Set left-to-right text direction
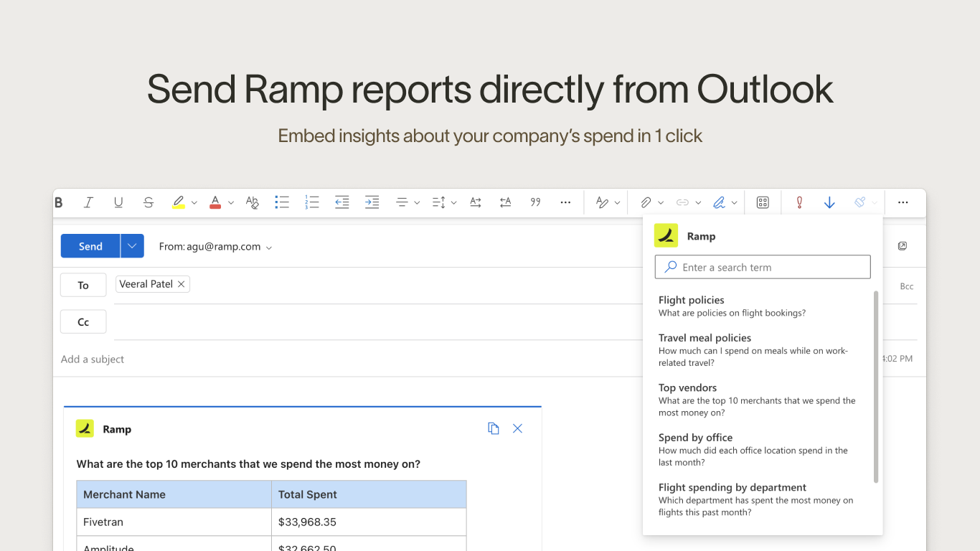This screenshot has height=551, width=980. (476, 203)
